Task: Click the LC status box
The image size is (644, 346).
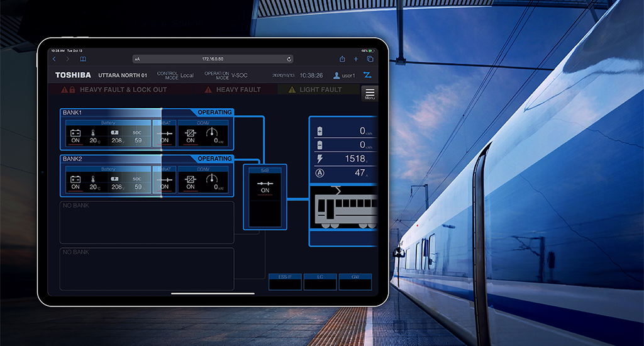Action: (x=320, y=282)
